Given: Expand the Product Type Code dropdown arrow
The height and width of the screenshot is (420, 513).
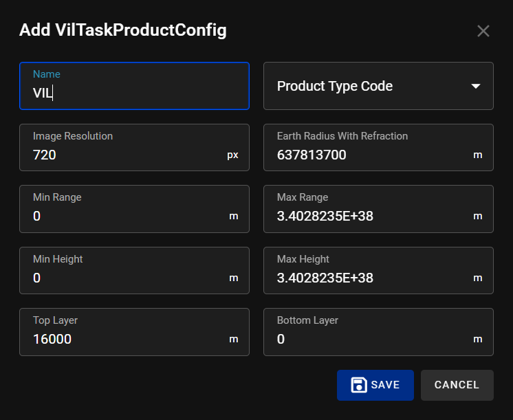Looking at the screenshot, I should 475,87.
